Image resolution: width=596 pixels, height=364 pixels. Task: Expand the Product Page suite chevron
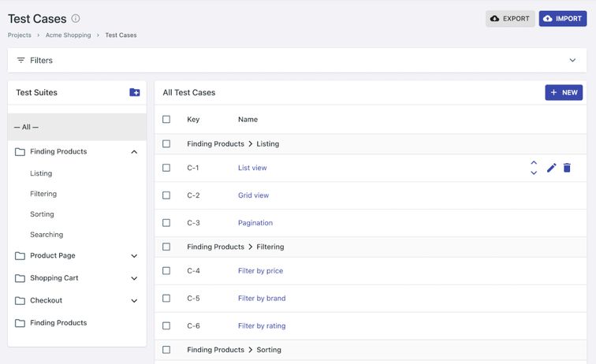(134, 256)
